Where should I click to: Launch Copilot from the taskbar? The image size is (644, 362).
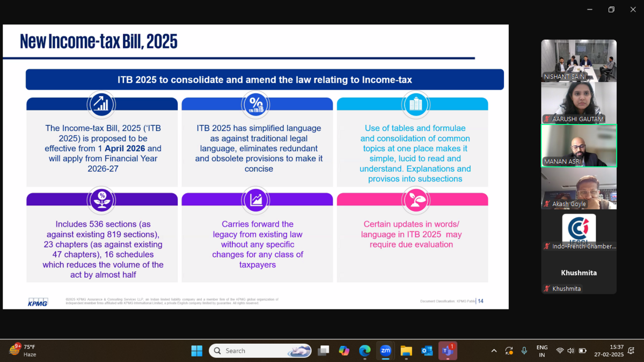point(344,351)
